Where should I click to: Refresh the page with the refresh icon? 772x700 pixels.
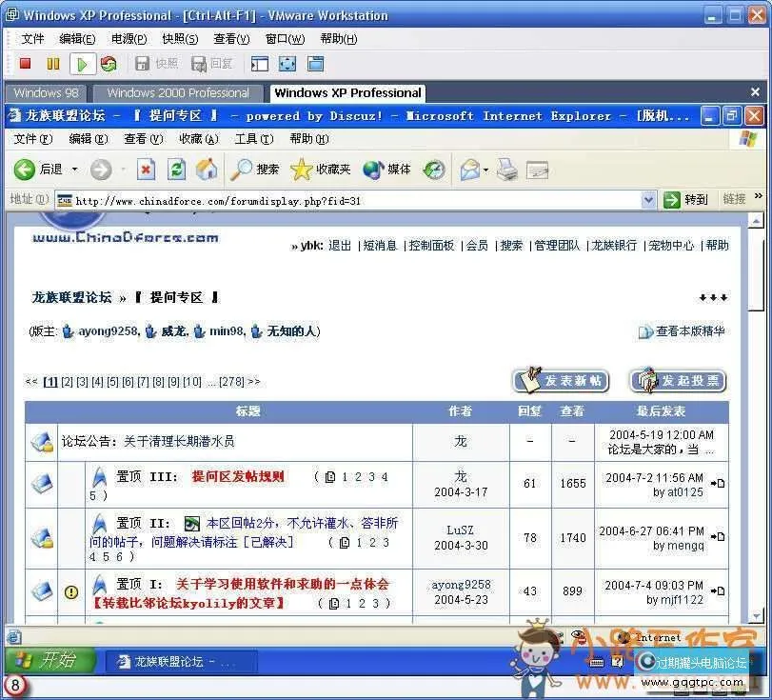click(176, 170)
